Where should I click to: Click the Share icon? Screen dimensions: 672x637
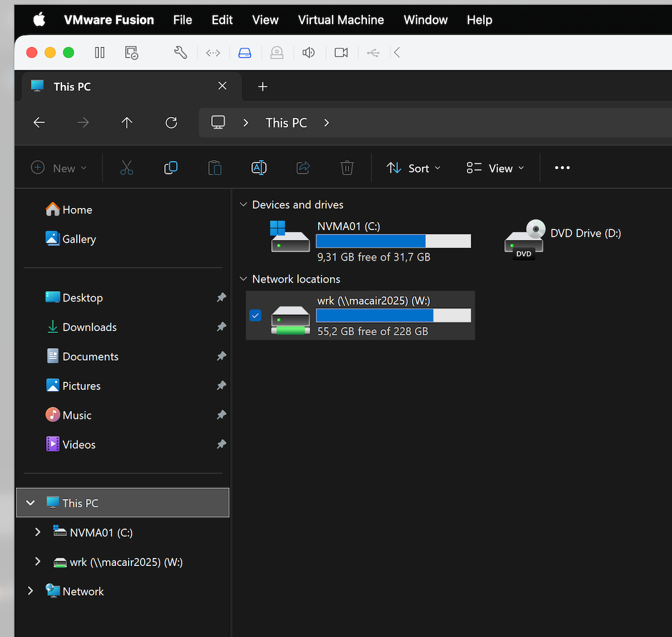point(303,168)
